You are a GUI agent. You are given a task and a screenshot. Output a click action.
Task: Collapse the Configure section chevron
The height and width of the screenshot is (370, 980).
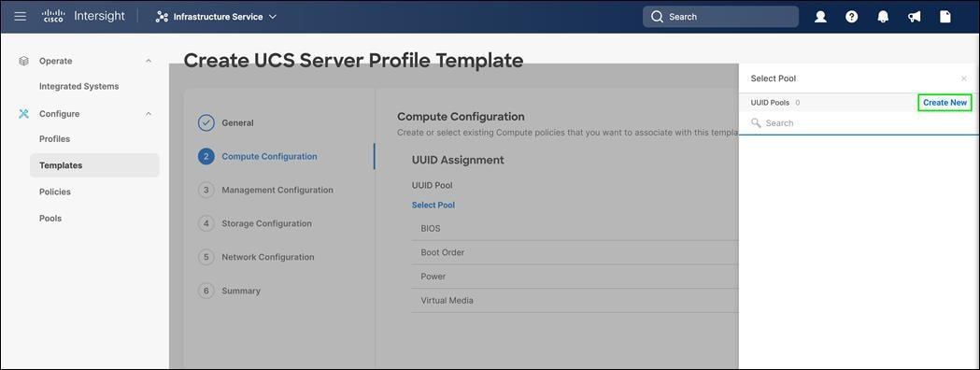(149, 114)
